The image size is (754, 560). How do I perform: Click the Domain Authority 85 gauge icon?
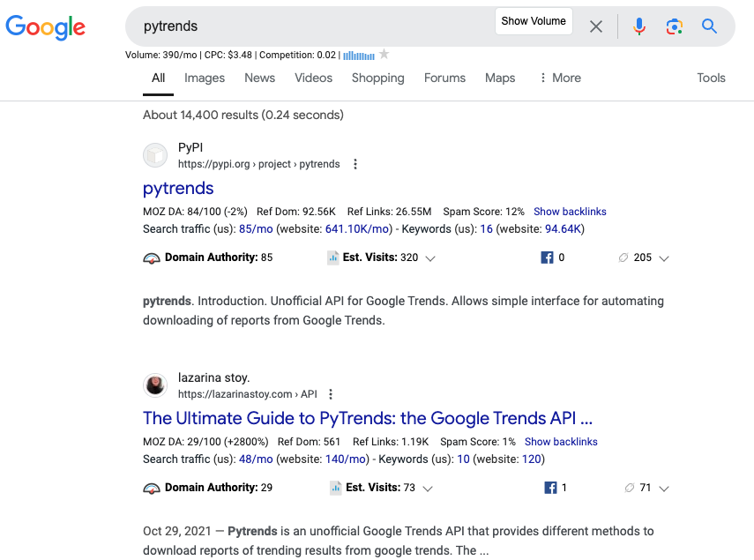pos(152,258)
